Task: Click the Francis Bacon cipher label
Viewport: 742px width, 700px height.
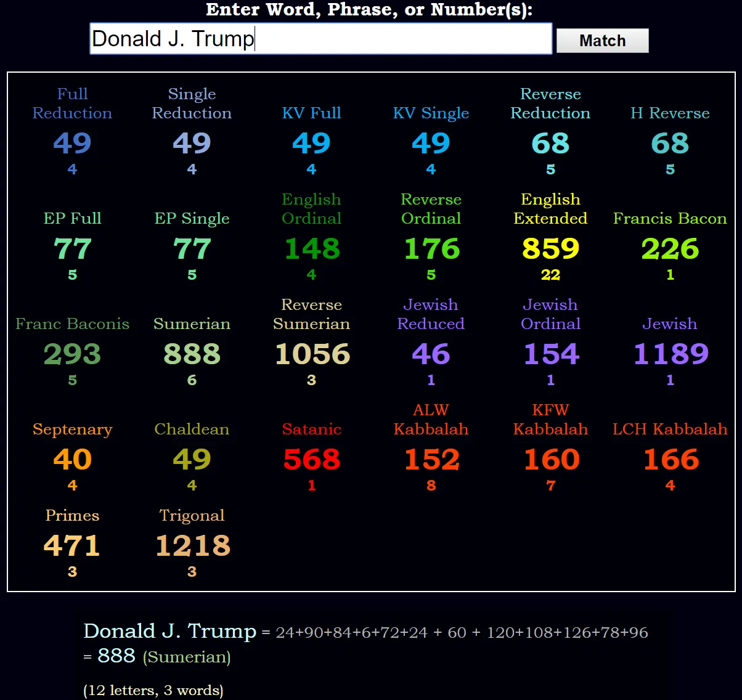Action: 670,218
